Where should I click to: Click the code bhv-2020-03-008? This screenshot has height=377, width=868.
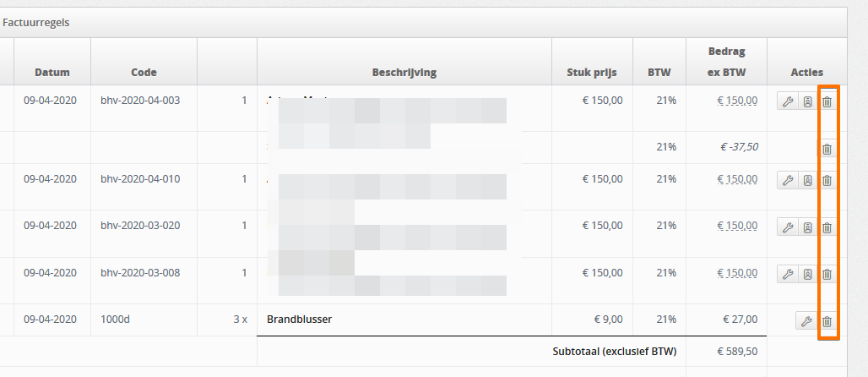coord(140,273)
